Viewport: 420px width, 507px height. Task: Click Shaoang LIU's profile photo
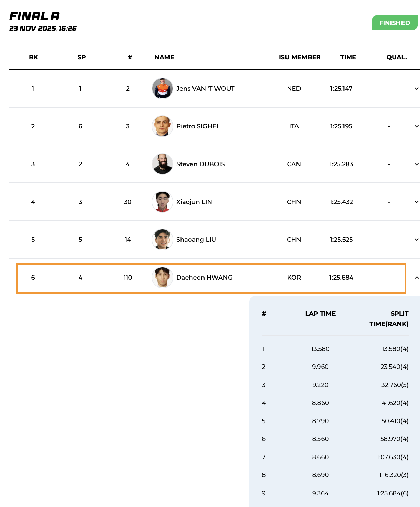click(162, 239)
